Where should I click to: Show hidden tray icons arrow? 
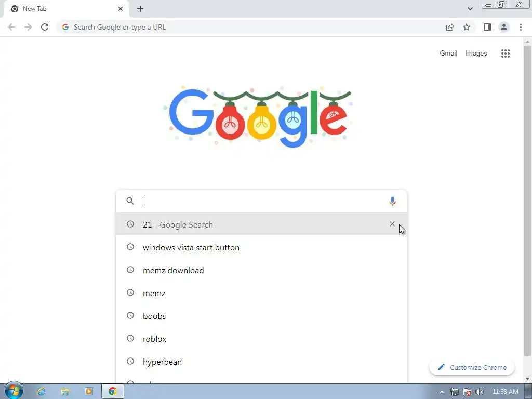tap(442, 392)
